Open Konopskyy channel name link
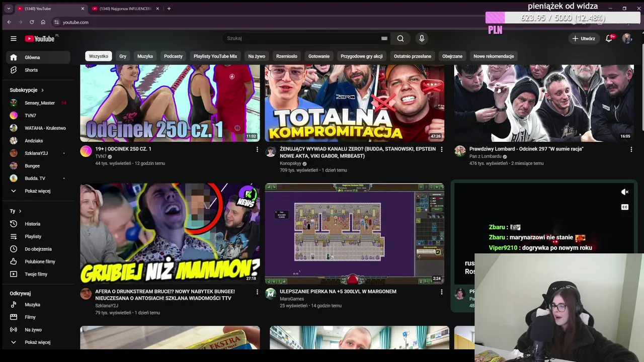Screen dimensions: 644x362 tap(290, 163)
